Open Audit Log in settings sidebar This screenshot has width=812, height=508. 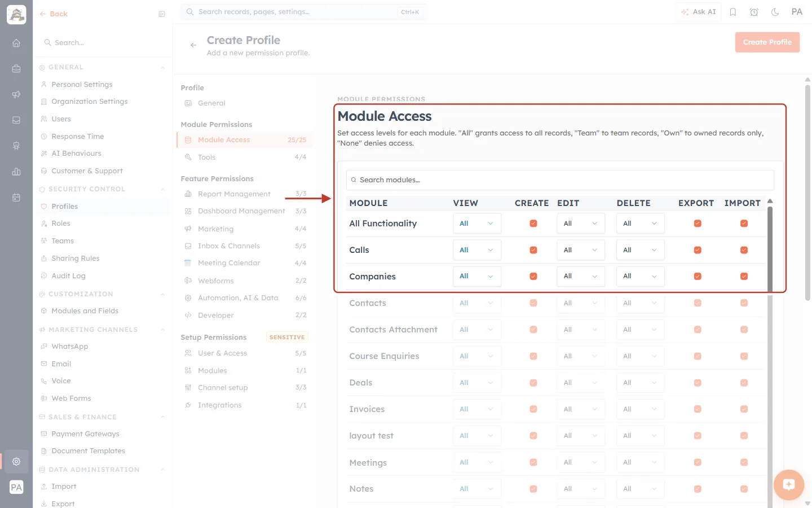coord(68,276)
